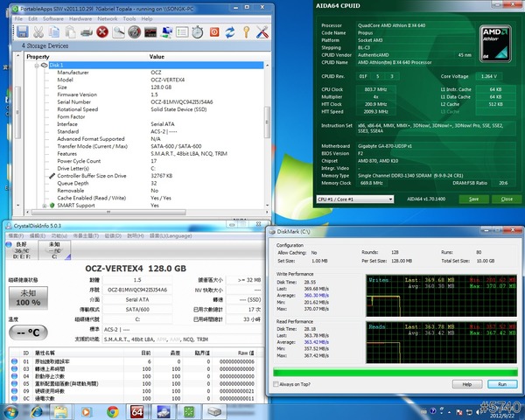Click the Run button in DiskMark
525x420 pixels.
point(501,384)
